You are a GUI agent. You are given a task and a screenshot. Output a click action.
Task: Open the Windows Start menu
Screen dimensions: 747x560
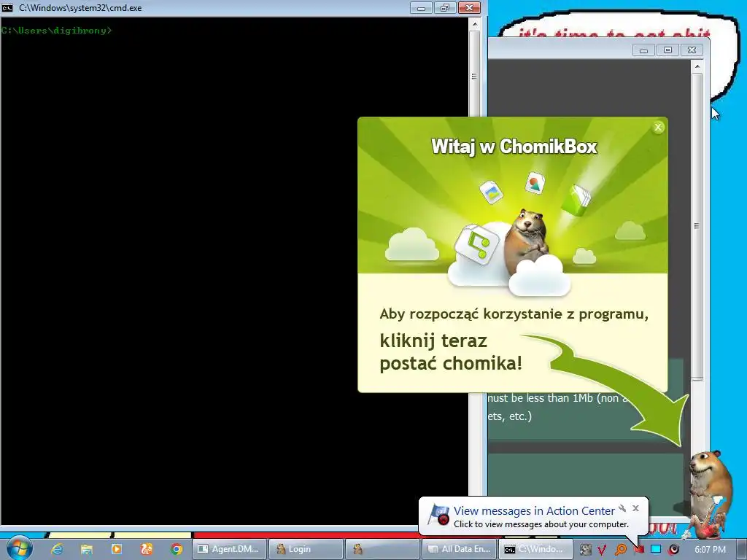point(19,548)
